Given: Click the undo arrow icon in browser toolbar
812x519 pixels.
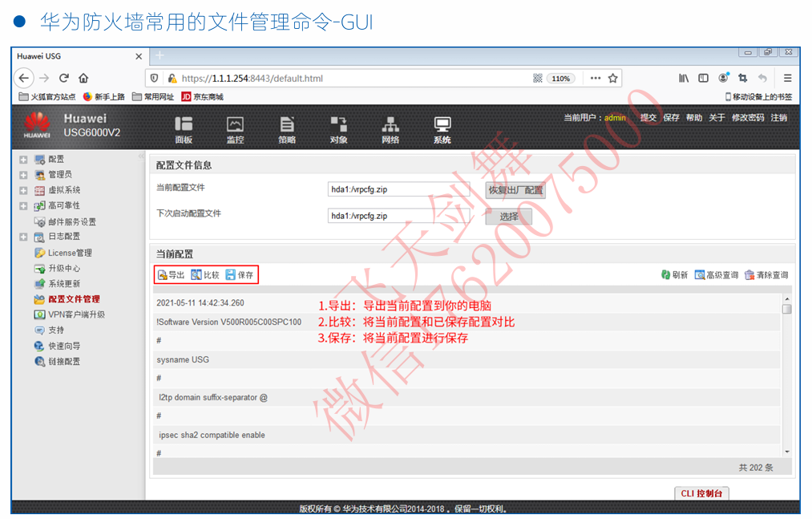Looking at the screenshot, I should 762,79.
